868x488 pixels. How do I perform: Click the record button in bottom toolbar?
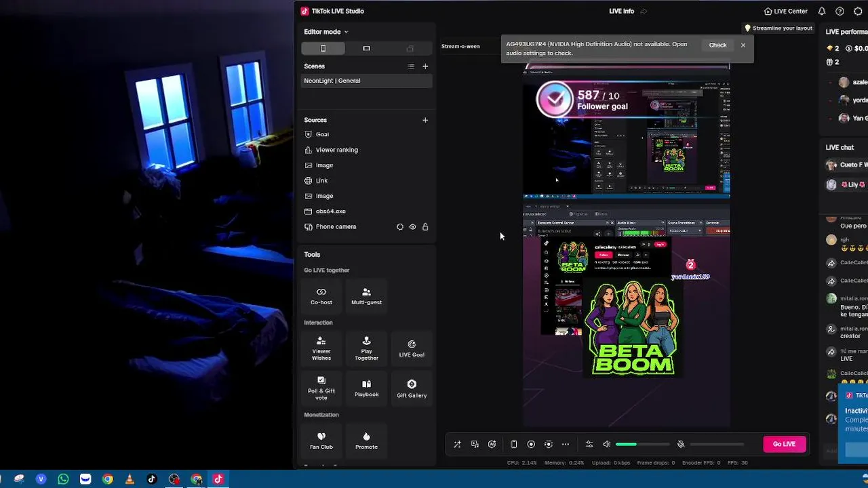tap(531, 445)
